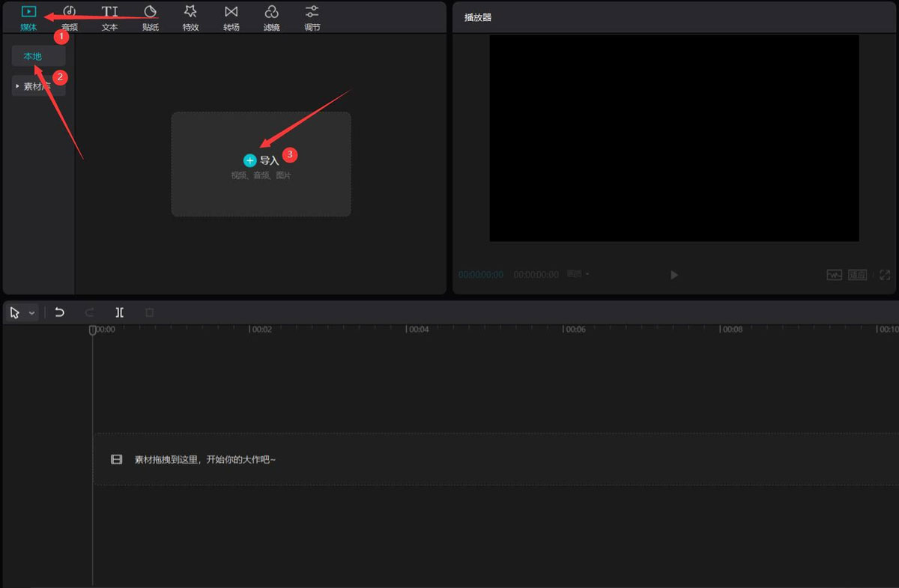Open the 调节 (Adjust) panel
Image resolution: width=899 pixels, height=588 pixels.
(312, 16)
